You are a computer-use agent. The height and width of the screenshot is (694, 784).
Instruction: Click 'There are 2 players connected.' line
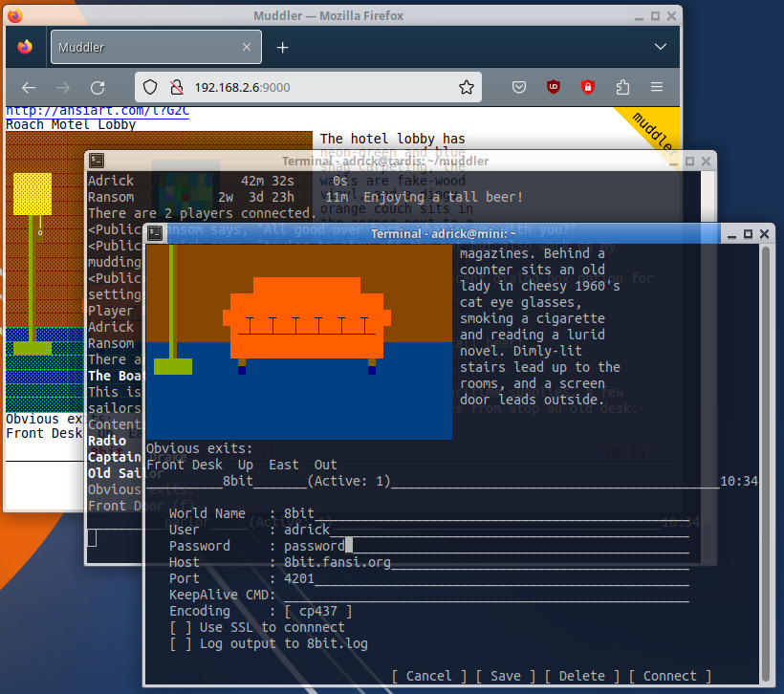point(203,213)
